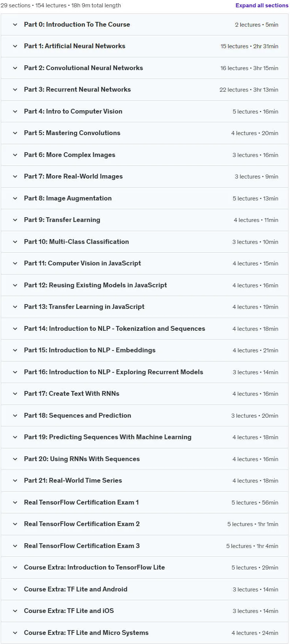Click chevron icon for Part 17: Create Text With RNNs
The height and width of the screenshot is (644, 290).
click(15, 394)
